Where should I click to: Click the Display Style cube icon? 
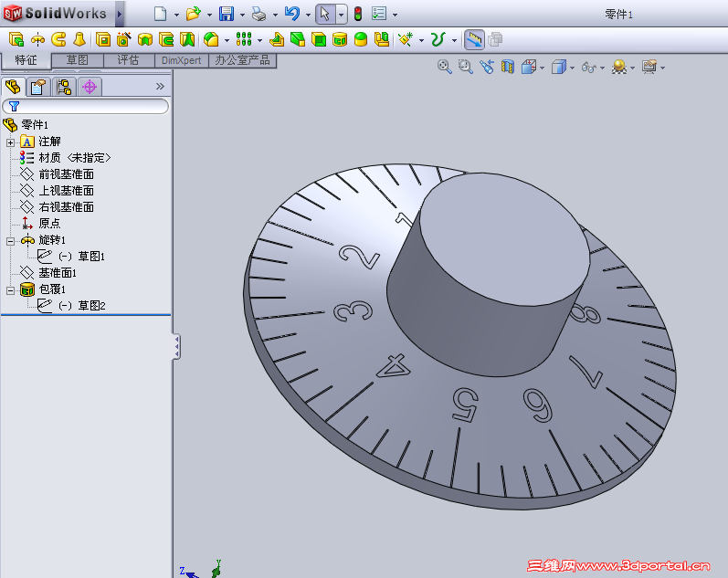pos(559,68)
